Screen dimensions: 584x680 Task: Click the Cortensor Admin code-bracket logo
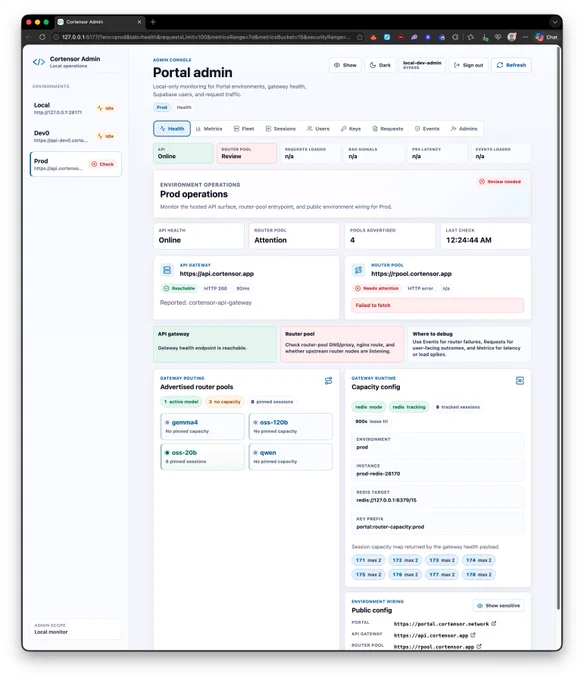tap(39, 62)
